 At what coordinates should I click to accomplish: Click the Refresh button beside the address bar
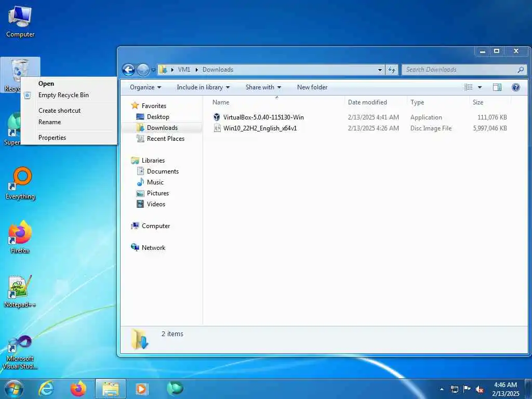(392, 70)
